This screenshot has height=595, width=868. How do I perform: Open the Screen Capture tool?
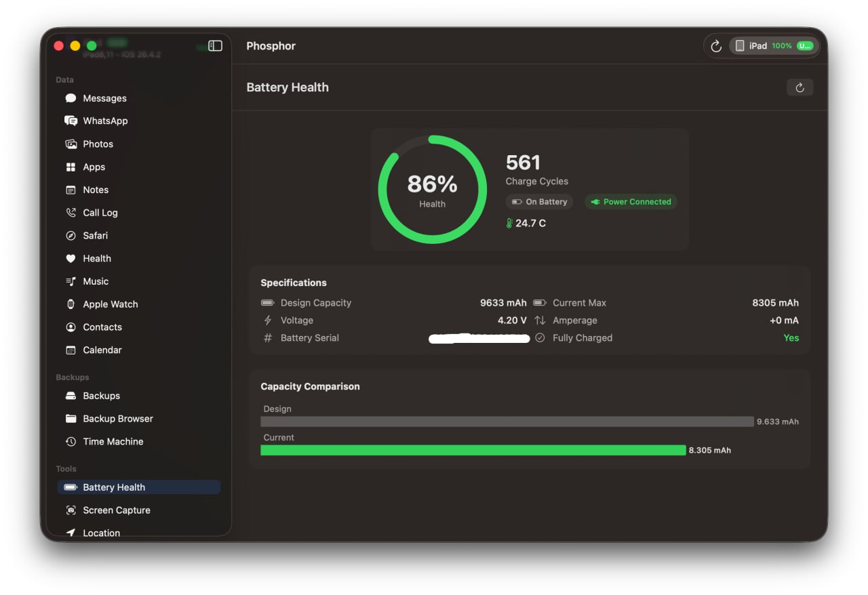pos(138,510)
